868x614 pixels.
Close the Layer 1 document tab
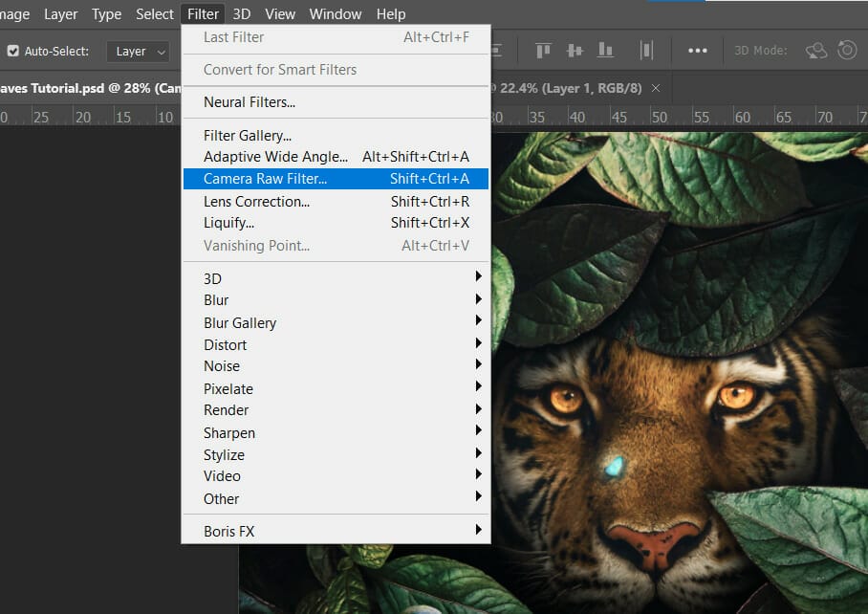pos(656,87)
